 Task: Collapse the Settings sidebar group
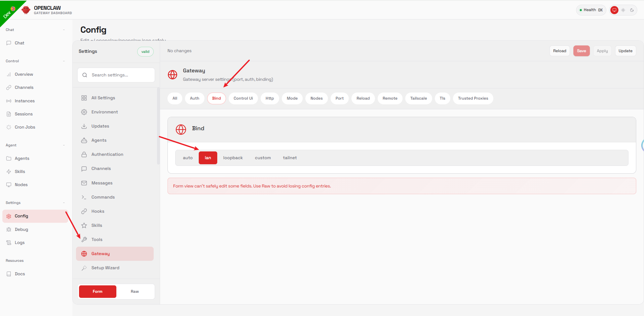(64, 203)
